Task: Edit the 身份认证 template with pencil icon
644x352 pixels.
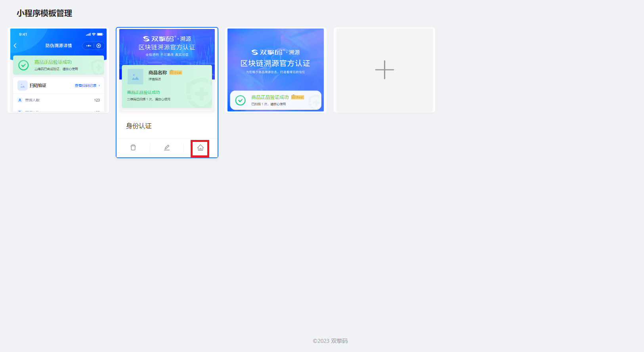Action: [167, 147]
